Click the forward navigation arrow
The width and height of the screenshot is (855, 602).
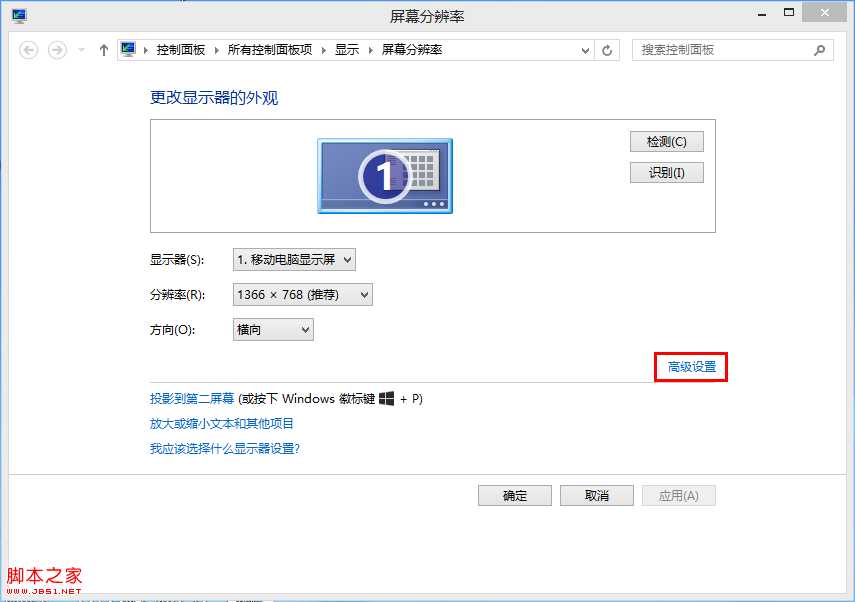[57, 50]
